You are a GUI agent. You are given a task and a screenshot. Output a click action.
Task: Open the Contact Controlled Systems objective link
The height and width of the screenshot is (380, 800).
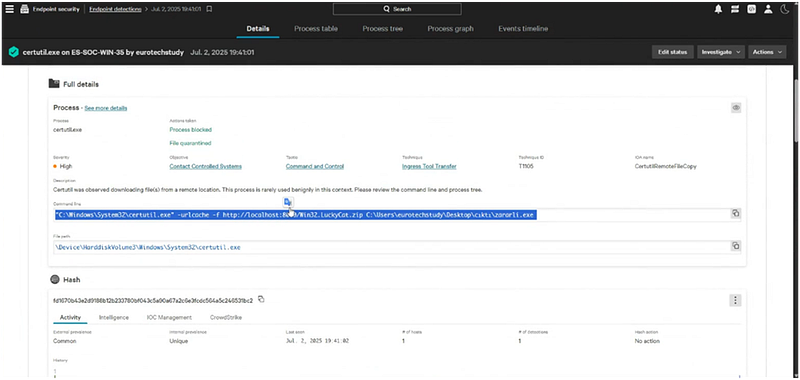click(206, 166)
